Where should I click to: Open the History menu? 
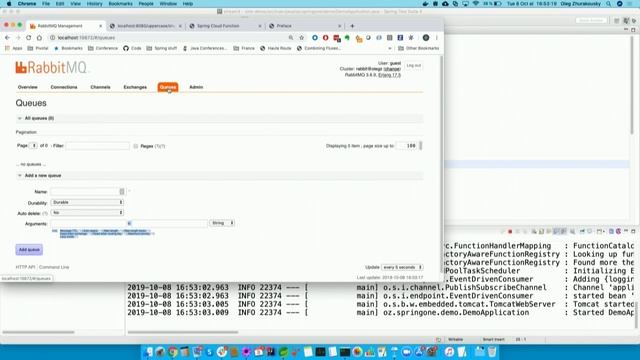point(94,4)
